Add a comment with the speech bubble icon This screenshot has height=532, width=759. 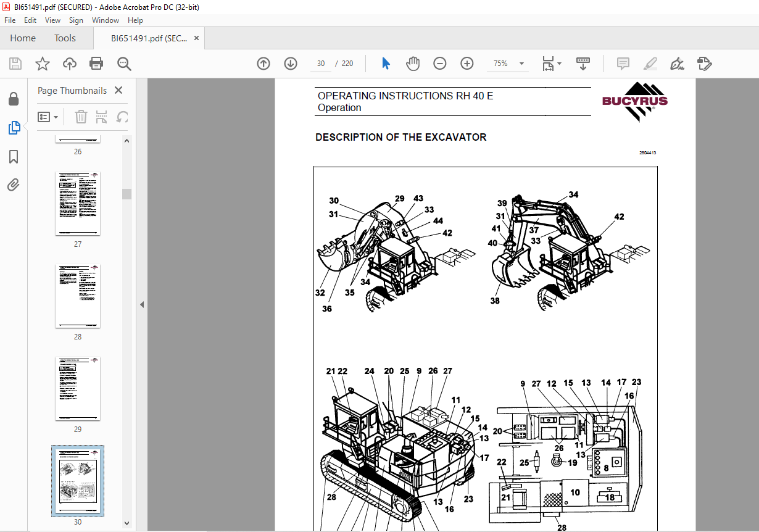coord(623,64)
